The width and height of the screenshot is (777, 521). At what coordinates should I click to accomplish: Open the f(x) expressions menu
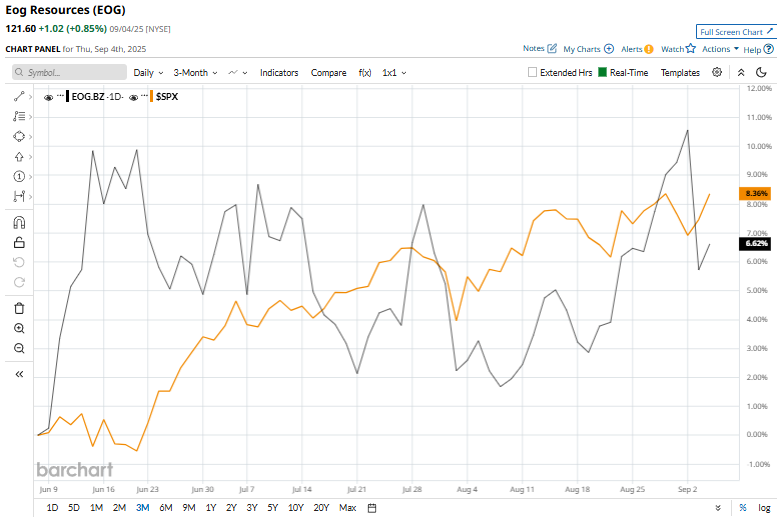pos(365,72)
